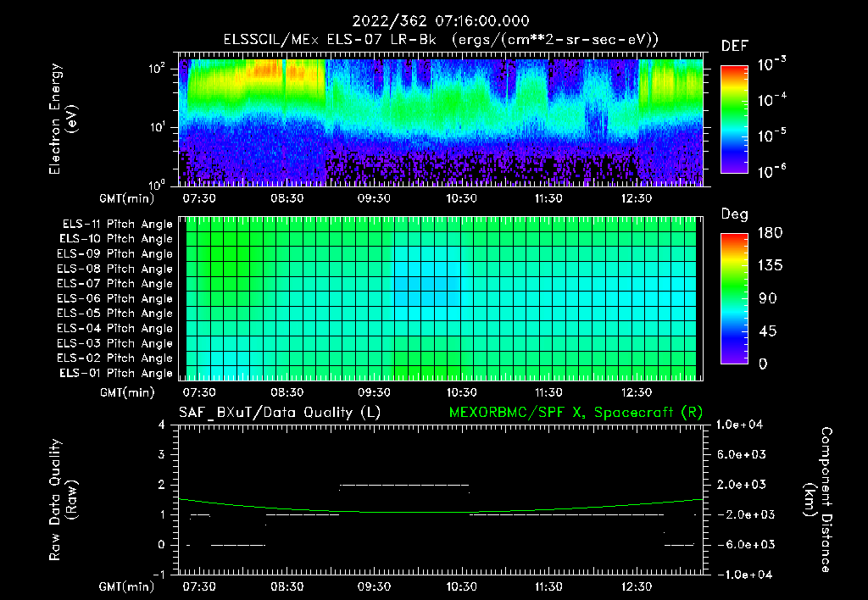Select the ELS-01 Pitch Angle row label
Screen dimensions: 868x600
(116, 373)
